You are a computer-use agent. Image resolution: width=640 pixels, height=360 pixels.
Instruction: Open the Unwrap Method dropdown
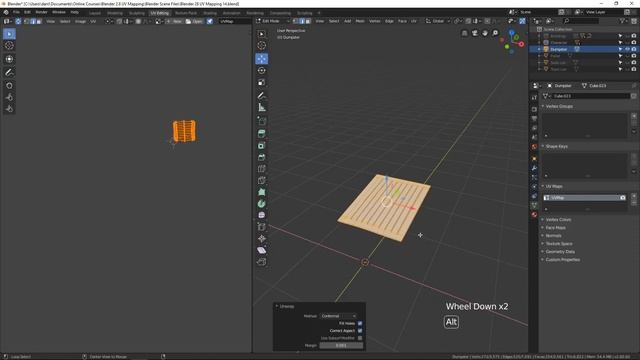338,316
